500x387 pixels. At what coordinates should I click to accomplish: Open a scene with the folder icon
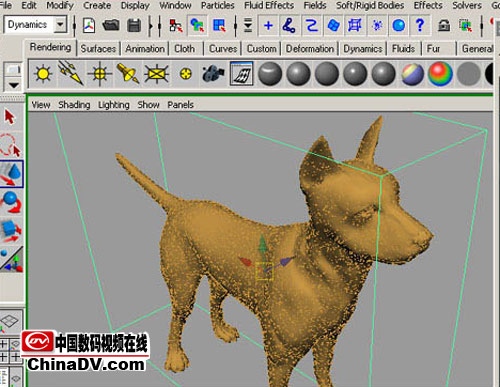click(111, 25)
